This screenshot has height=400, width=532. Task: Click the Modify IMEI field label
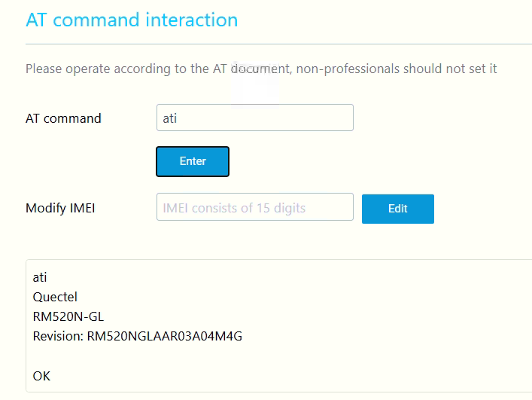[x=60, y=208]
